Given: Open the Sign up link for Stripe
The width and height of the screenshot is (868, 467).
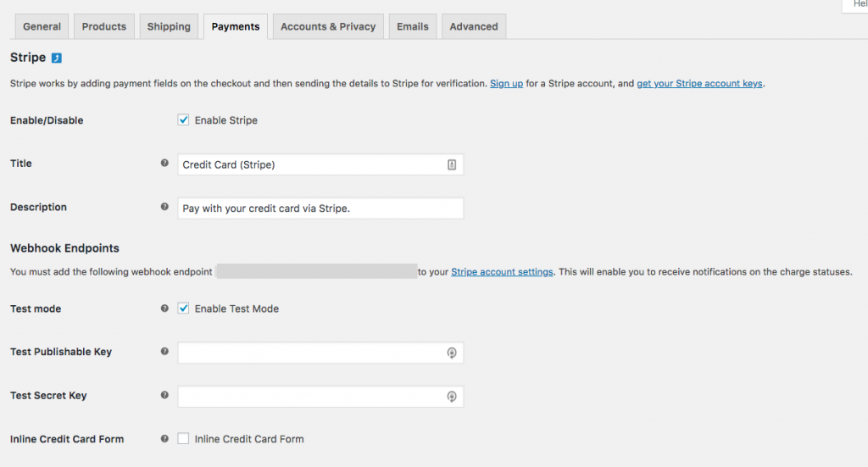Looking at the screenshot, I should click(x=506, y=84).
